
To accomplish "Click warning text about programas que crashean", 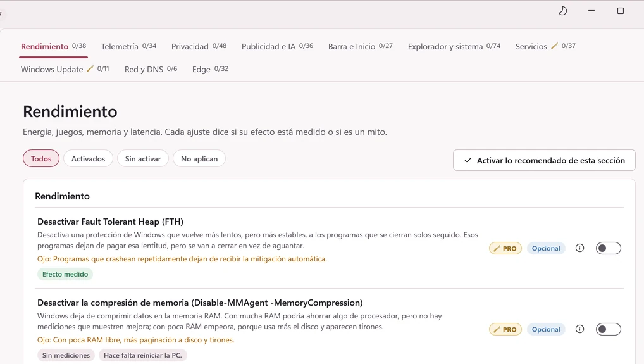I will [x=182, y=259].
